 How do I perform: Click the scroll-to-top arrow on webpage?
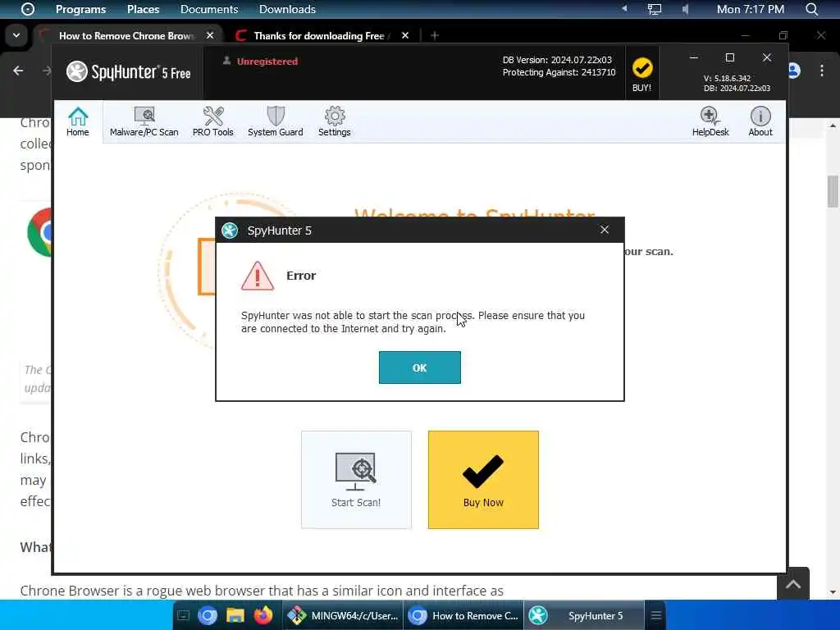point(793,584)
